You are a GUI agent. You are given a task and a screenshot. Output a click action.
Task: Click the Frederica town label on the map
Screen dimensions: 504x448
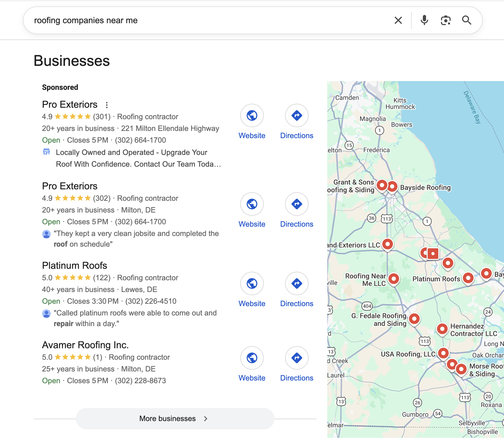click(376, 150)
